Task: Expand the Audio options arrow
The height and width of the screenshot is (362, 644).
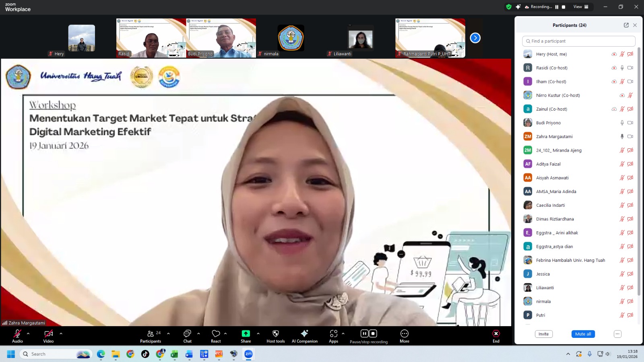Action: (x=28, y=333)
